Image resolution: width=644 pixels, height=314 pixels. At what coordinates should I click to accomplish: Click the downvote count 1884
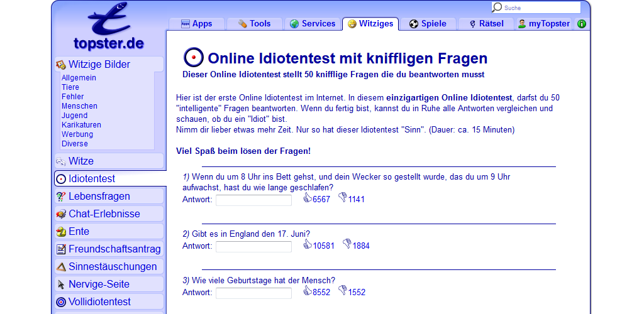click(x=361, y=246)
